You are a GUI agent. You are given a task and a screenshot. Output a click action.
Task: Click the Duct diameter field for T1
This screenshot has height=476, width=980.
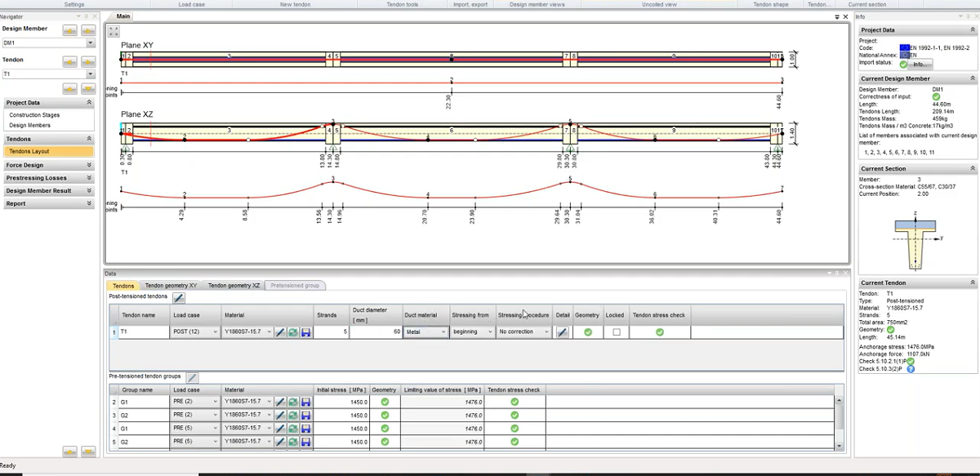pos(376,332)
